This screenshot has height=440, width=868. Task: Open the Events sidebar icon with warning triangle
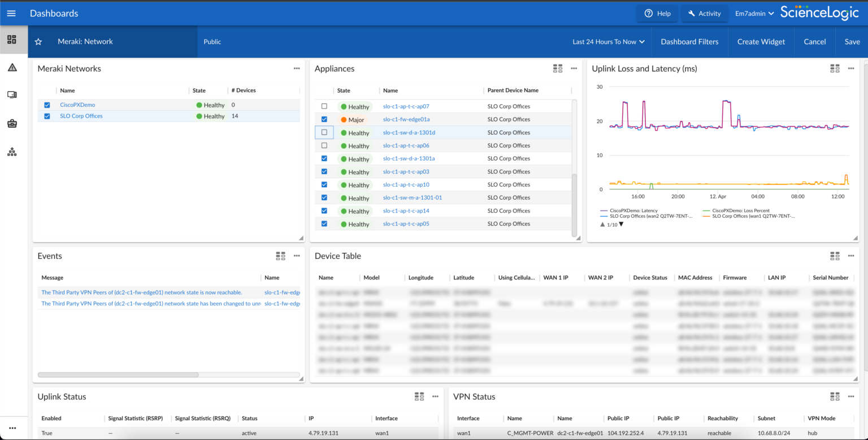pyautogui.click(x=12, y=67)
